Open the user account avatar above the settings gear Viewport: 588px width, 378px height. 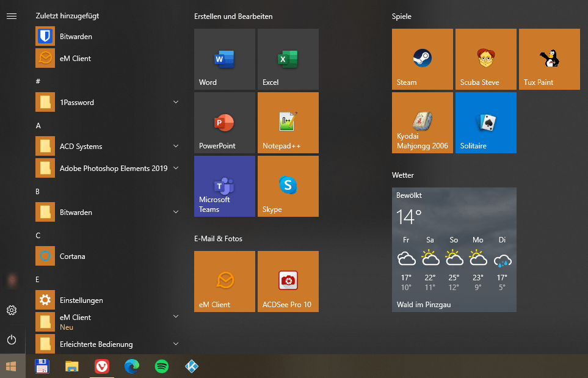pyautogui.click(x=12, y=280)
